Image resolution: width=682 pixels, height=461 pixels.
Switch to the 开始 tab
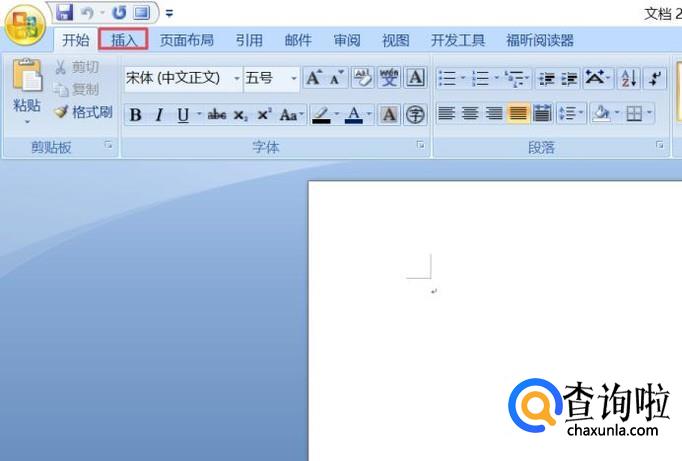[x=75, y=40]
